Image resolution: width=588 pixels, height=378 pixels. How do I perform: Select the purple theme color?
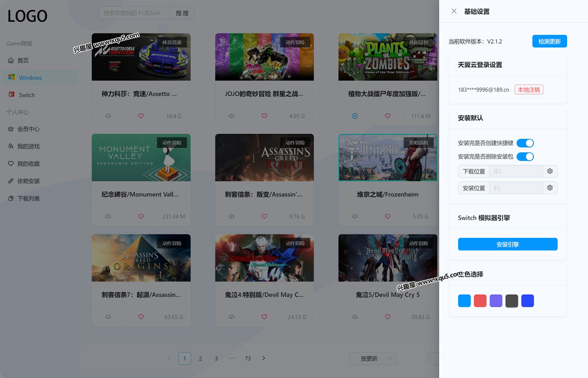tap(496, 301)
